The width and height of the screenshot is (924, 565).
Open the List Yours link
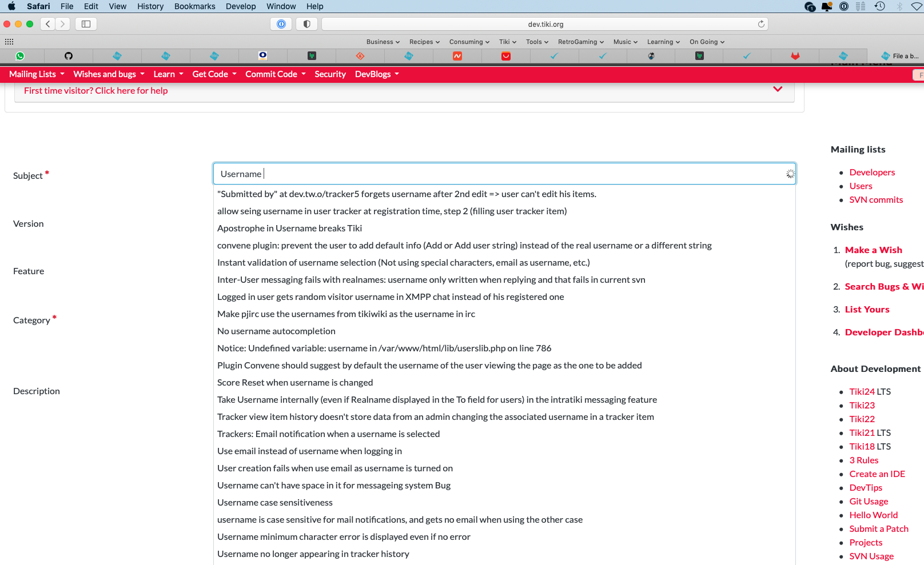(x=867, y=310)
